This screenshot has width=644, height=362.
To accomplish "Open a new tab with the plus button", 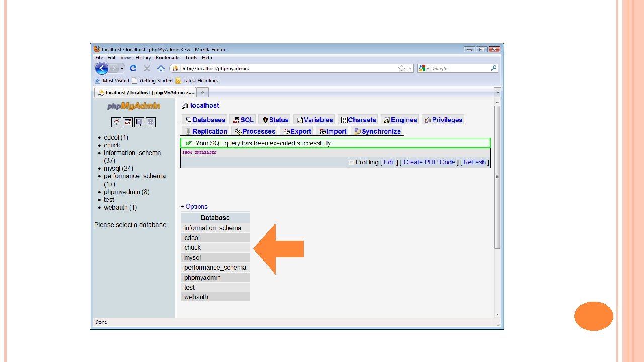I will tap(203, 93).
